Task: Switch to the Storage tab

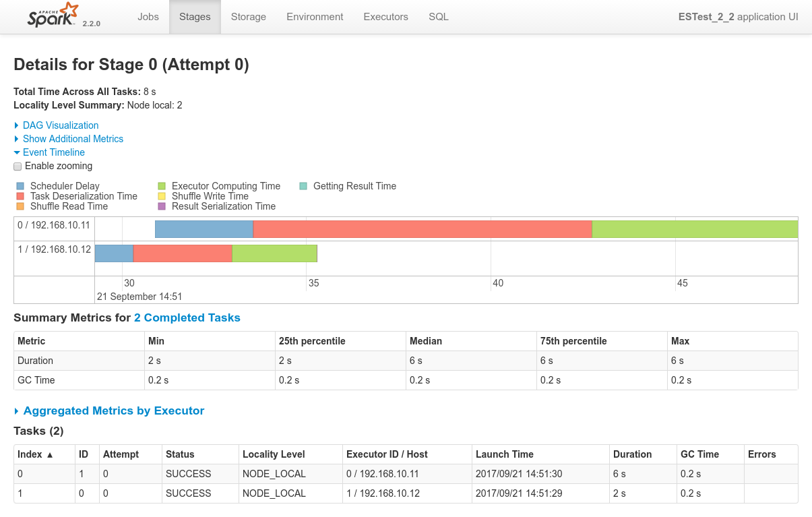Action: (249, 17)
